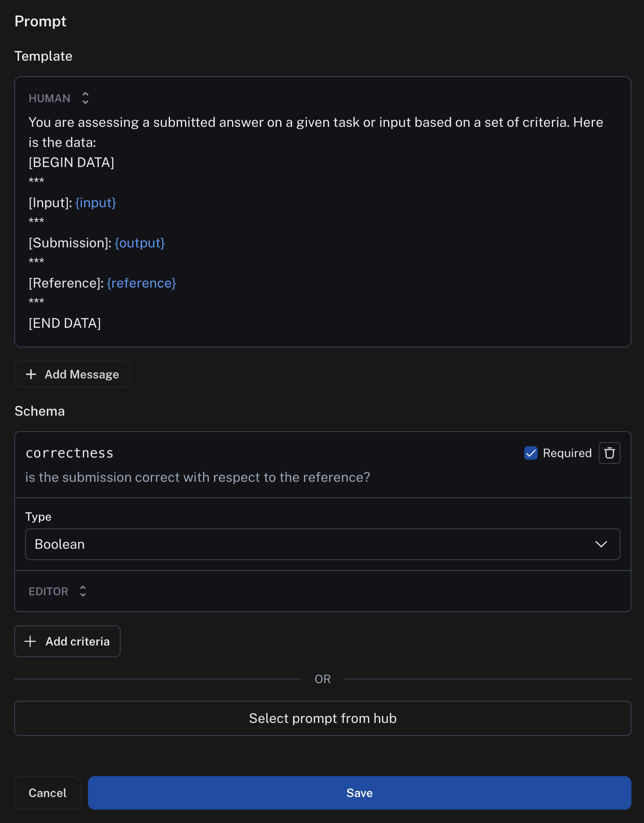Viewport: 644px width, 823px height.
Task: Toggle Required off on the correctness schema
Action: click(x=531, y=453)
